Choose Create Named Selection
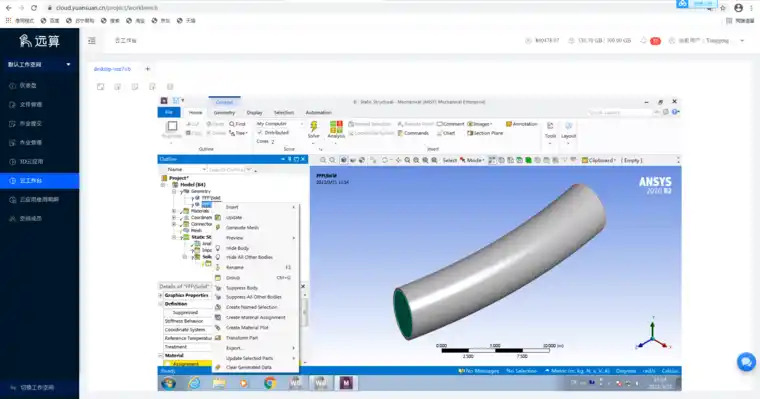Viewport: 760px width, 399px height. point(256,307)
